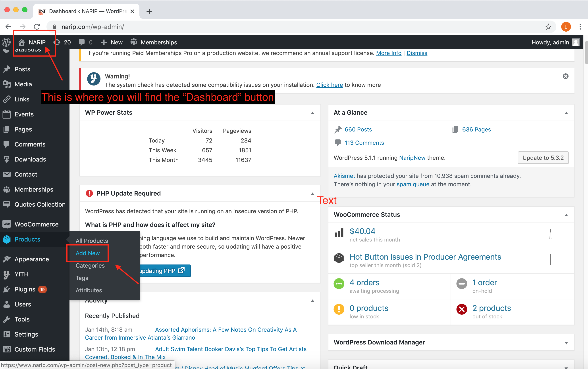Open Categories in Products submenu
588x369 pixels.
pos(90,266)
